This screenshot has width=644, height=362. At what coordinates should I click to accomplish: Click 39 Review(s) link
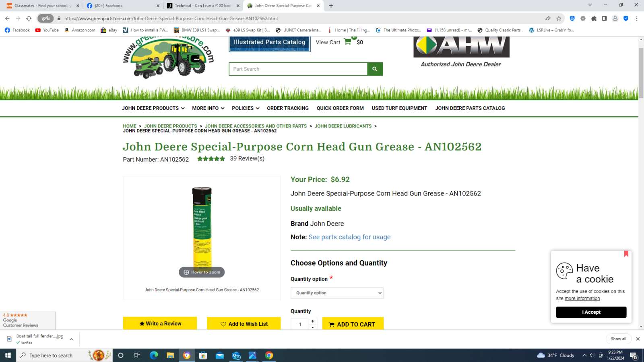[x=247, y=158]
